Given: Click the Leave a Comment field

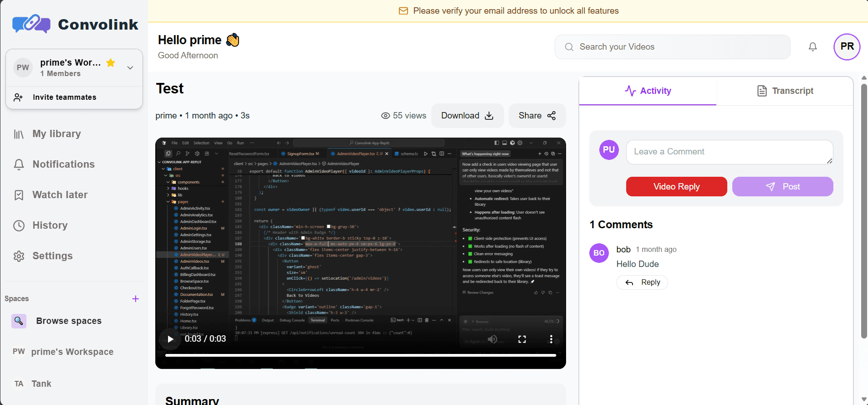Looking at the screenshot, I should [729, 152].
